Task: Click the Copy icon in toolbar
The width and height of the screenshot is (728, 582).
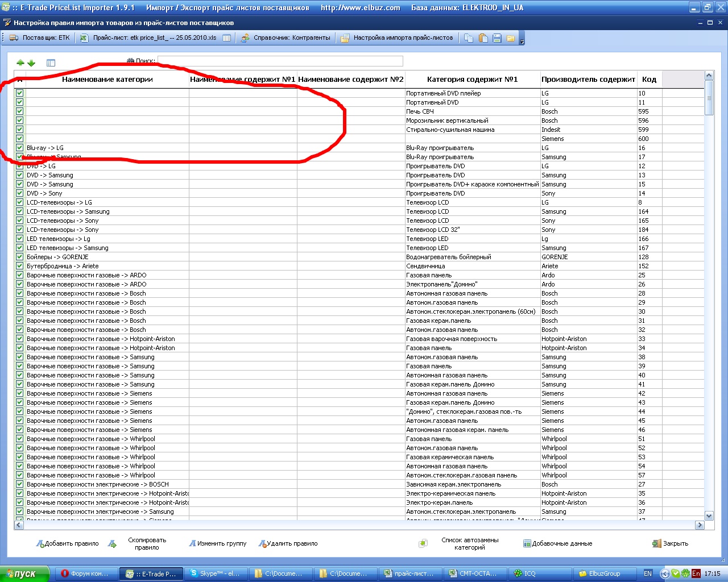Action: pyautogui.click(x=469, y=38)
